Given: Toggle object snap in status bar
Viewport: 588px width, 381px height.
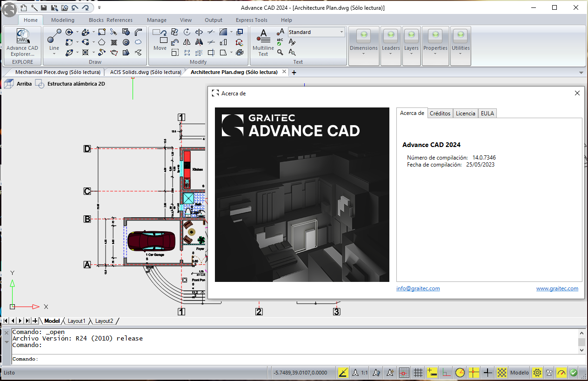Looking at the screenshot, I should (x=474, y=372).
